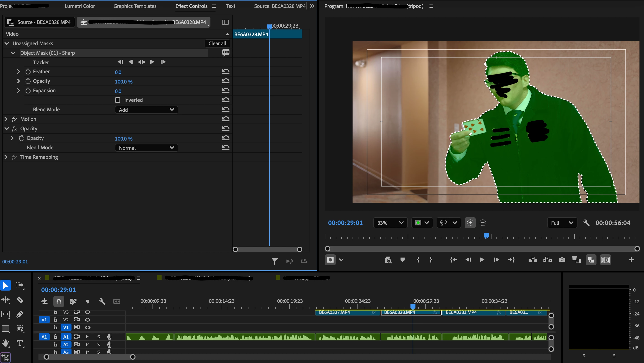Open the Graphics Templates tab
Viewport: 644px width, 363px height.
point(135,6)
